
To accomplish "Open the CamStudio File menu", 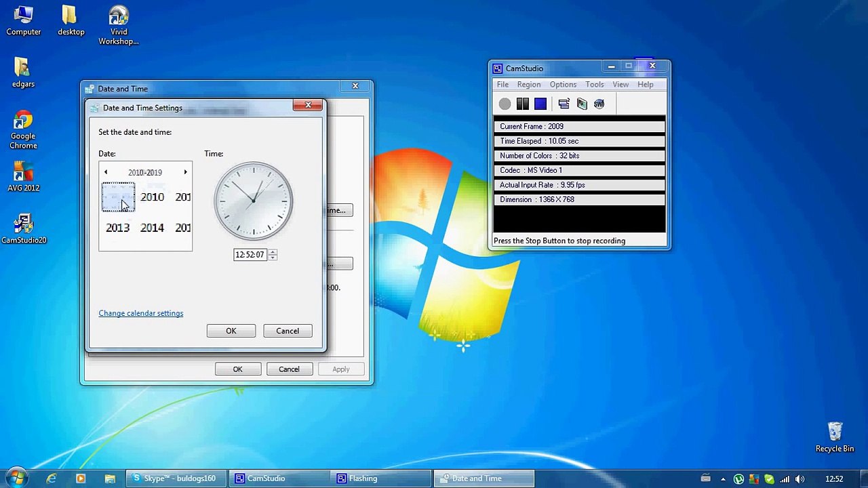I will point(502,85).
